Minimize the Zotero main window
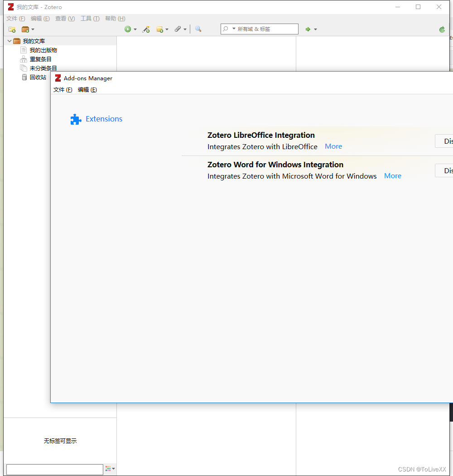This screenshot has height=476, width=453. (x=398, y=7)
